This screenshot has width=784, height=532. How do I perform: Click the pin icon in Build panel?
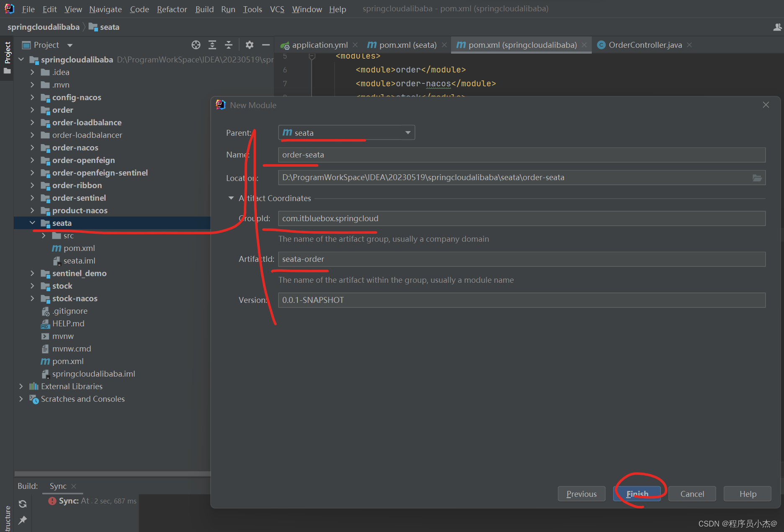(x=23, y=520)
